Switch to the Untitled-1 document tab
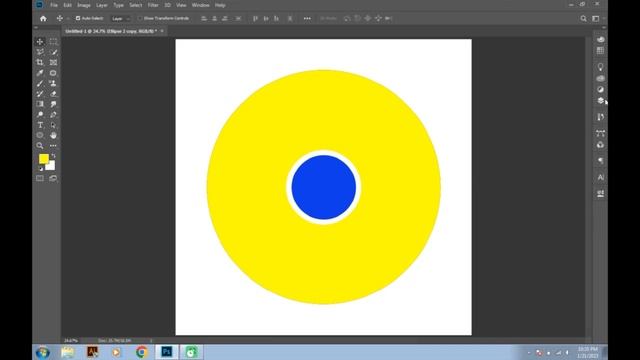Viewport: 640px width, 360px height. (111, 31)
